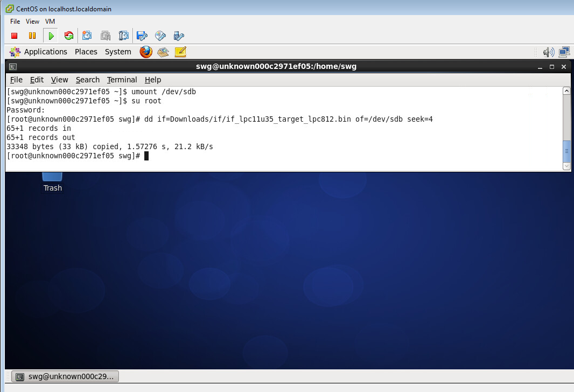
Task: Pause the virtual machine with Suspend
Action: (32, 36)
